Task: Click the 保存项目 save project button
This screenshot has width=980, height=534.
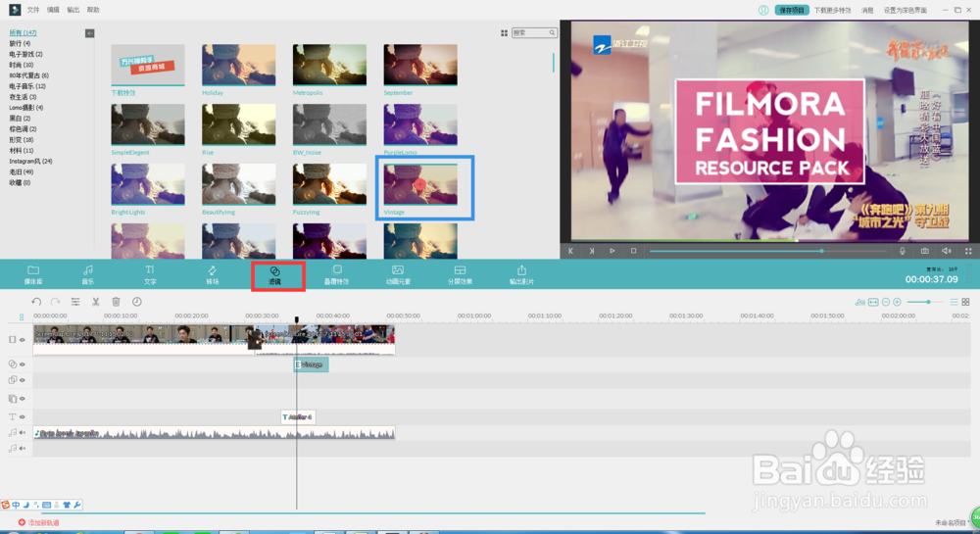Action: (792, 10)
